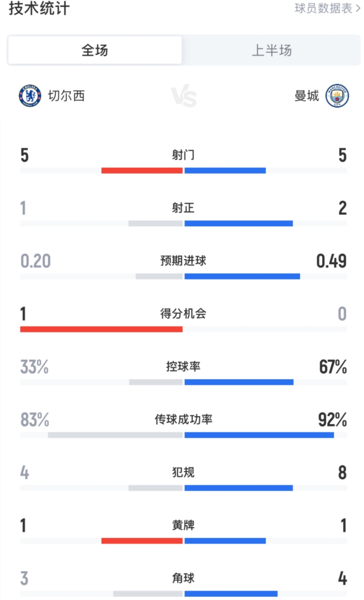Switch to the 全场 tab
364x600 pixels.
click(x=95, y=51)
